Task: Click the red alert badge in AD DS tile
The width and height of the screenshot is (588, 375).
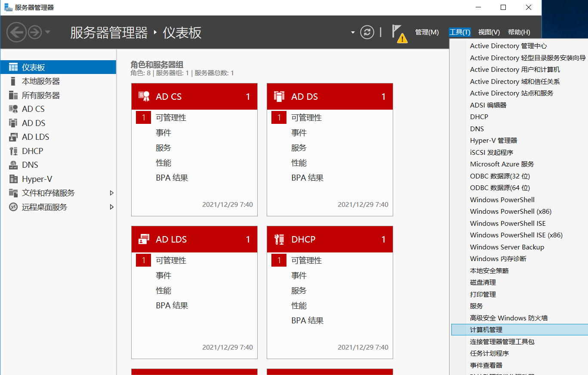Action: [279, 118]
